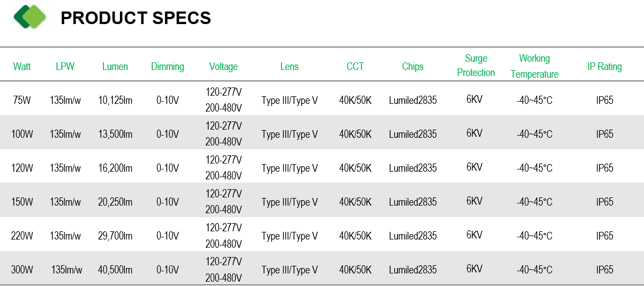
Task: Click the green diamond logo icon
Action: click(x=30, y=17)
